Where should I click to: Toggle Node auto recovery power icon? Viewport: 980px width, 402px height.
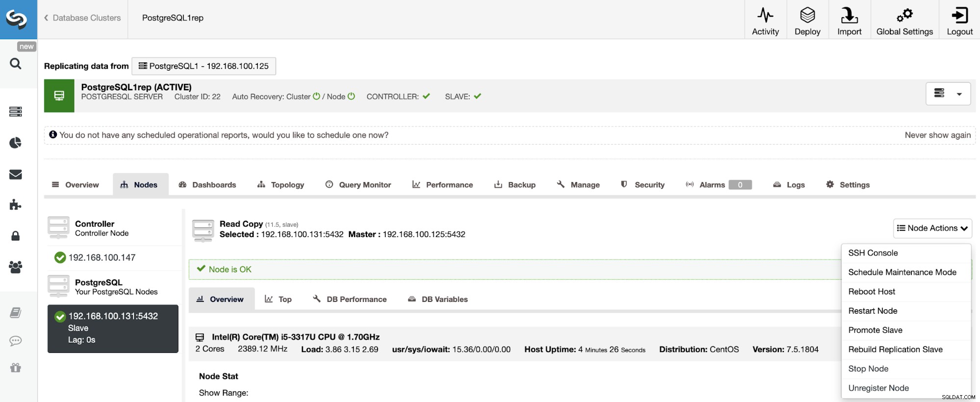click(351, 96)
